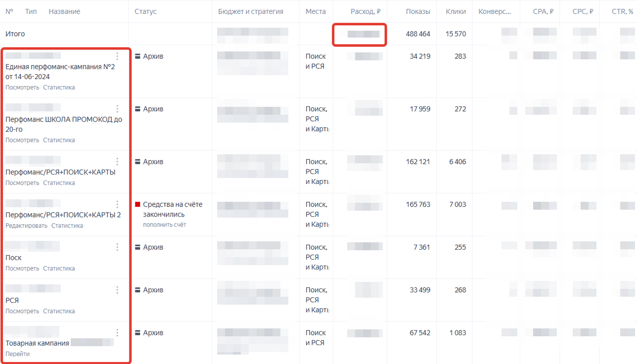Open three-dot menu for Единая перфоманс-кампания №2
This screenshot has width=638, height=364.
pyautogui.click(x=117, y=56)
